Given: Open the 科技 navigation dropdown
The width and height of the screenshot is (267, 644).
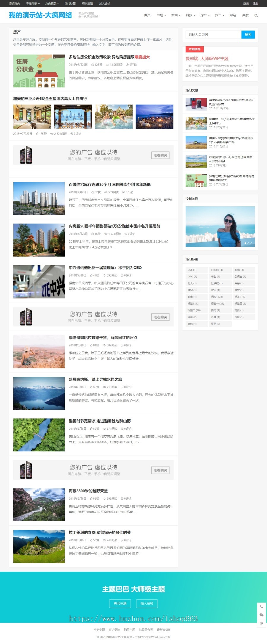Looking at the screenshot, I should coord(190,15).
